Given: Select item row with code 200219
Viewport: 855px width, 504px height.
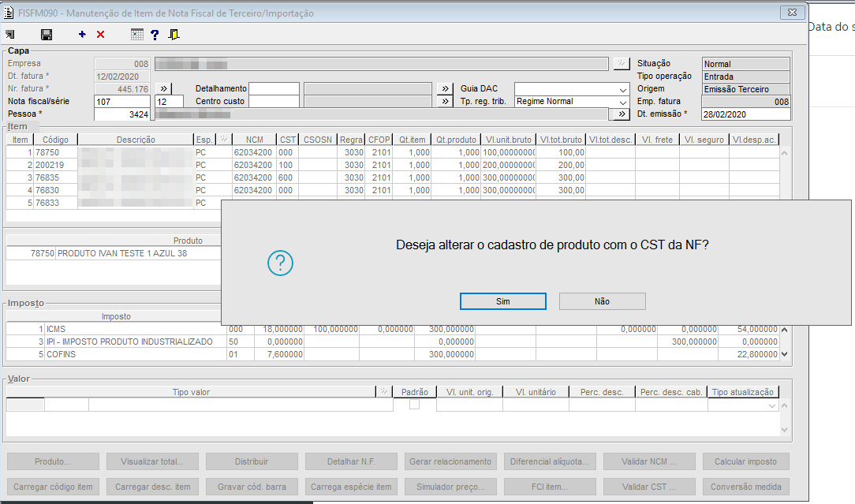Looking at the screenshot, I should 52,165.
